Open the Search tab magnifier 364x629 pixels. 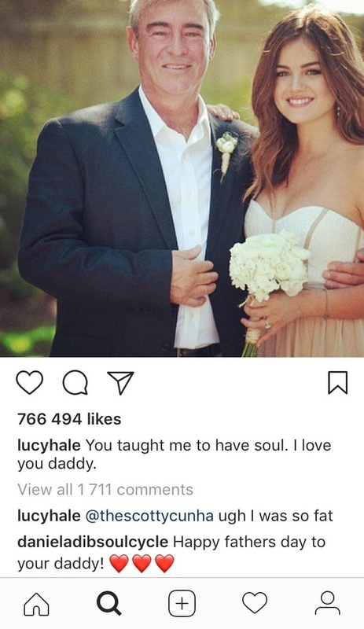click(108, 604)
